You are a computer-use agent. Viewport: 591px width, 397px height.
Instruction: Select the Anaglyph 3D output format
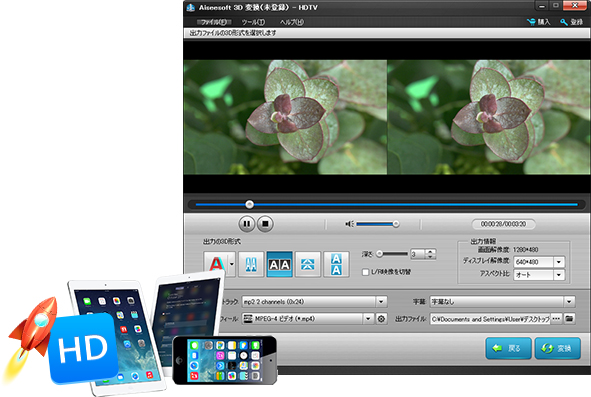click(x=216, y=264)
